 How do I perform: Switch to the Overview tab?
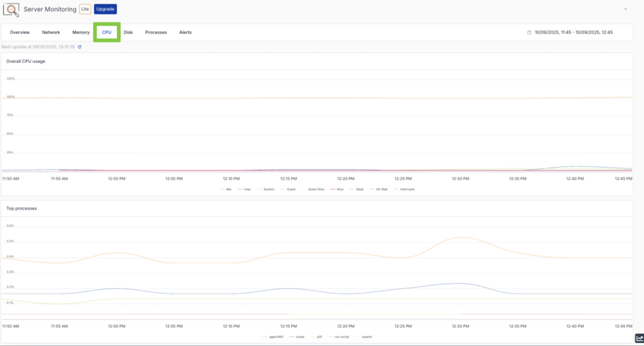coord(20,33)
